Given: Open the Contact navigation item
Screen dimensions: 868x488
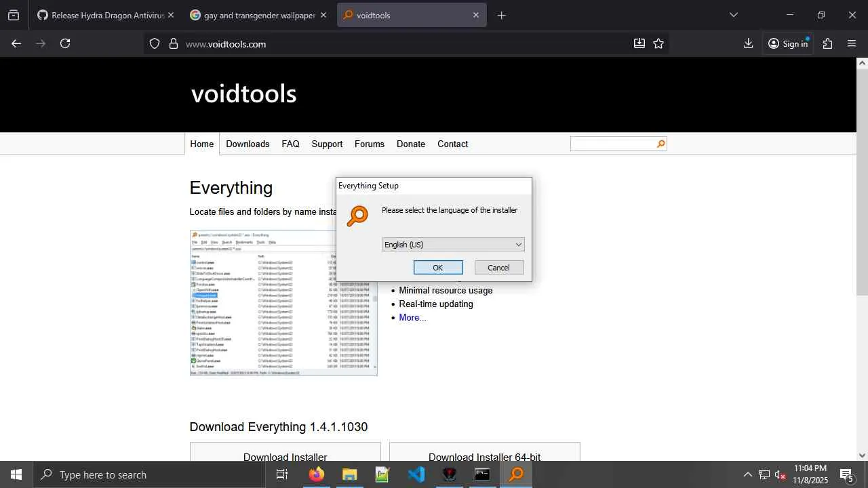Looking at the screenshot, I should pyautogui.click(x=452, y=144).
